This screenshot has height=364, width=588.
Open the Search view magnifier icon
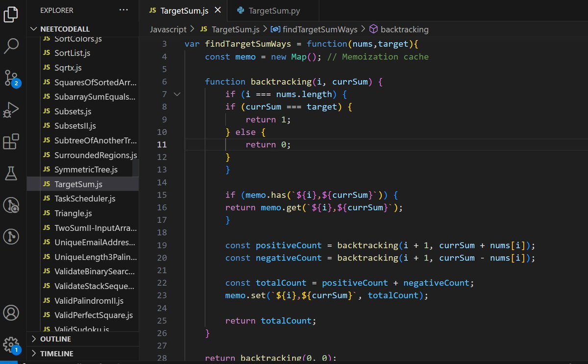pos(11,46)
